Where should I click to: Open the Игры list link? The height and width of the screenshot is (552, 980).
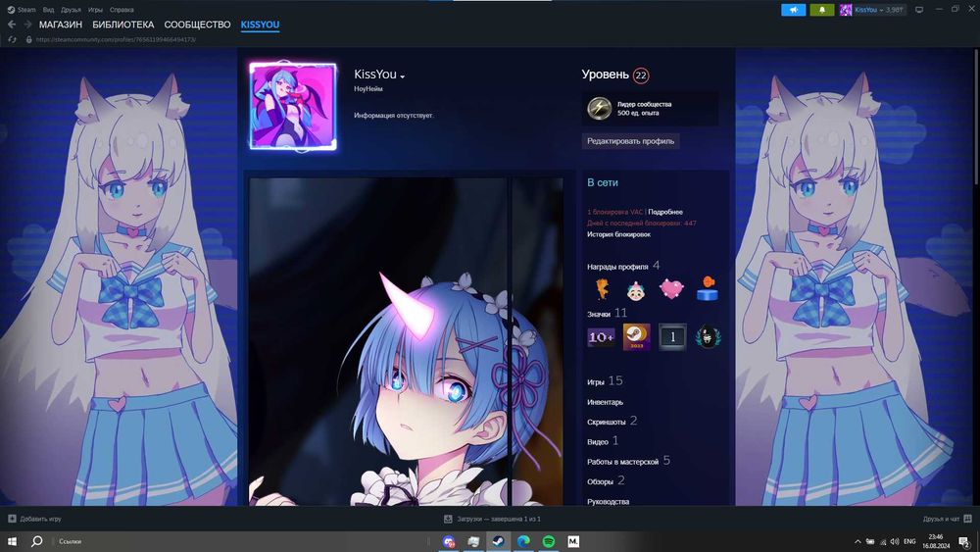[x=596, y=381]
